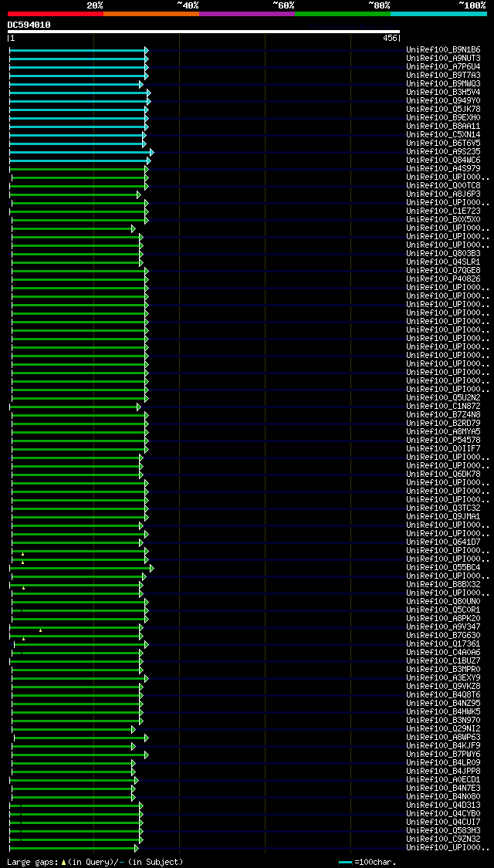
Task: Select the UniRef100_B7Z4N8 label
Action: pos(443,414)
